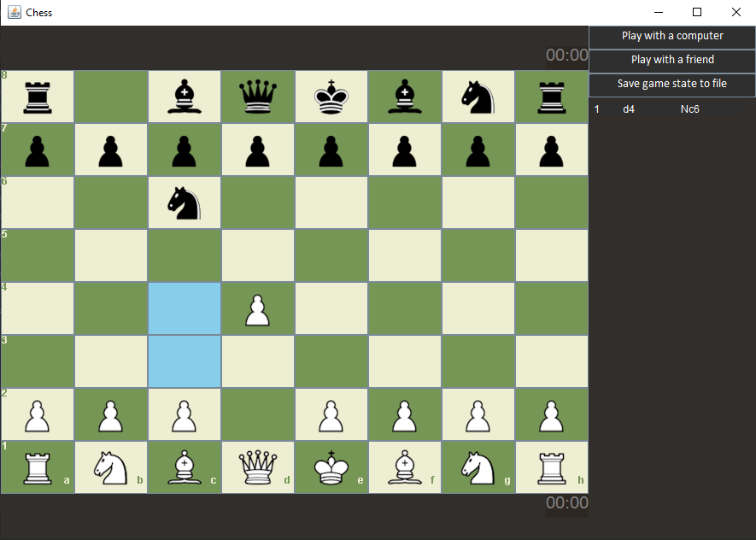Image resolution: width=756 pixels, height=540 pixels.
Task: Select the black rook on h8
Action: point(551,96)
